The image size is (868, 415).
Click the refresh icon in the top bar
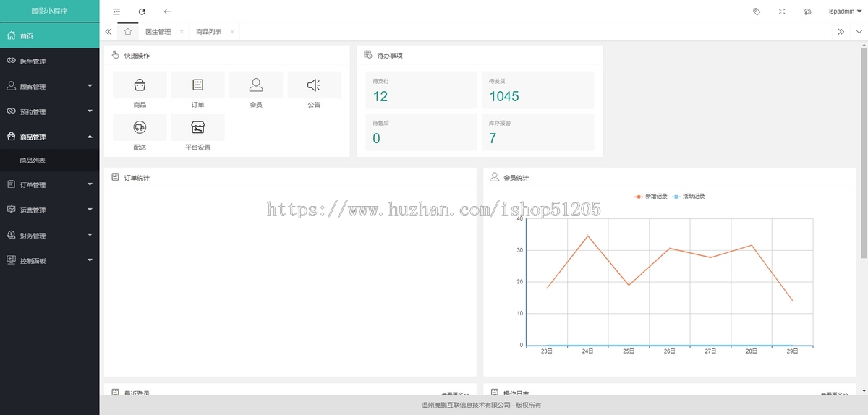coord(142,12)
